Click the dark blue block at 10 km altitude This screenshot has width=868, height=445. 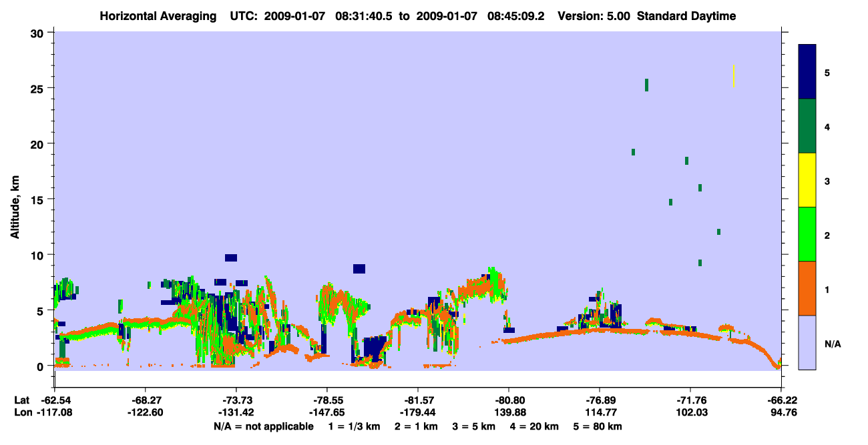coord(231,258)
